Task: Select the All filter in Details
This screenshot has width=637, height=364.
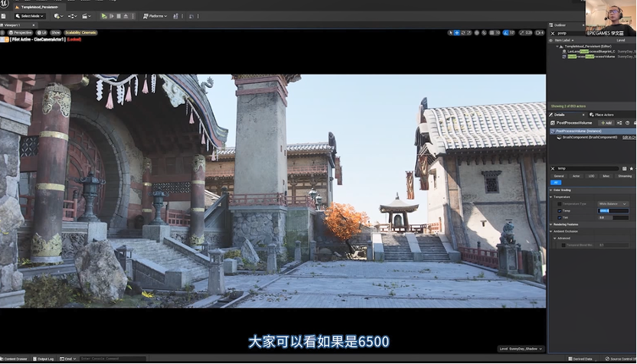Action: coord(556,183)
